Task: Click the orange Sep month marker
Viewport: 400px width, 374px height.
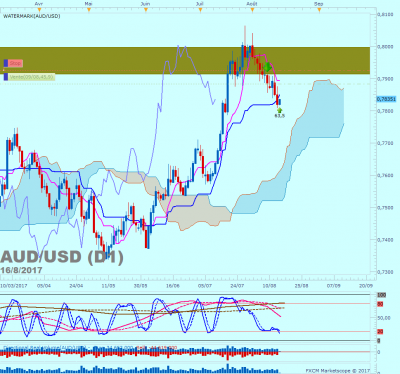Action: tap(319, 10)
